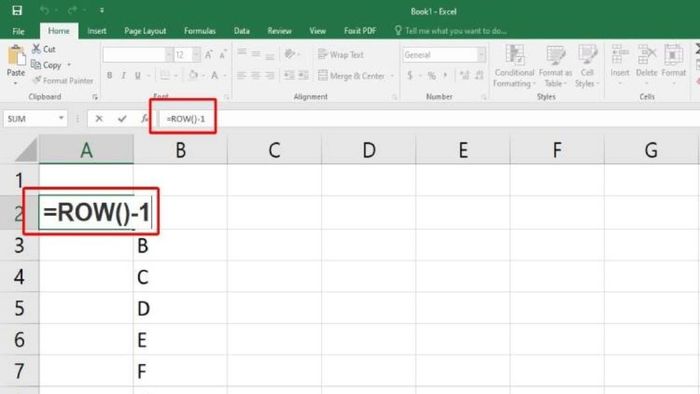Image resolution: width=700 pixels, height=394 pixels.
Task: Click the Copy button
Action: [x=46, y=65]
